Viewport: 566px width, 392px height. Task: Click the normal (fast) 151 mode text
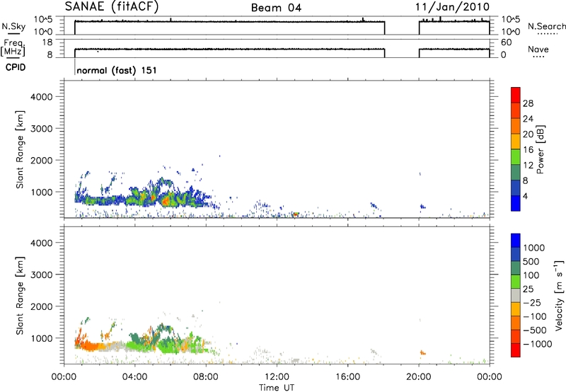[117, 70]
